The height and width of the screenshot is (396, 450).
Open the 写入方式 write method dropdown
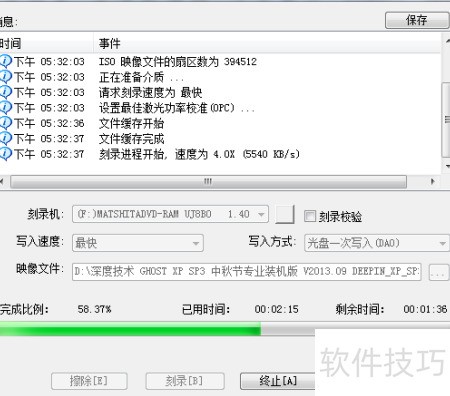click(377, 243)
